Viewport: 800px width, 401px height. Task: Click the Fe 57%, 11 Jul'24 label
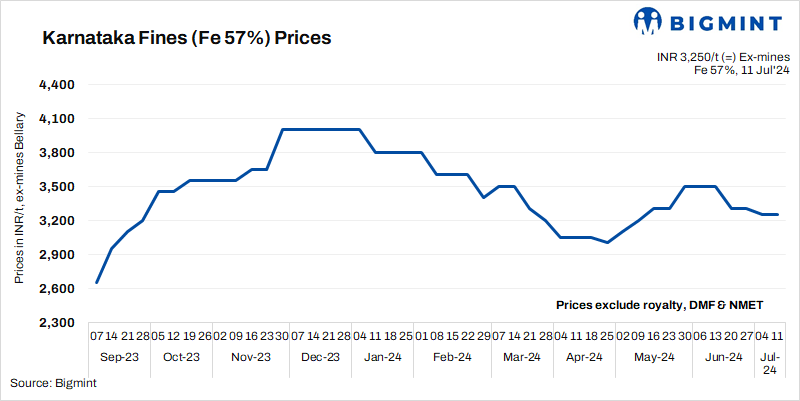pyautogui.click(x=741, y=70)
